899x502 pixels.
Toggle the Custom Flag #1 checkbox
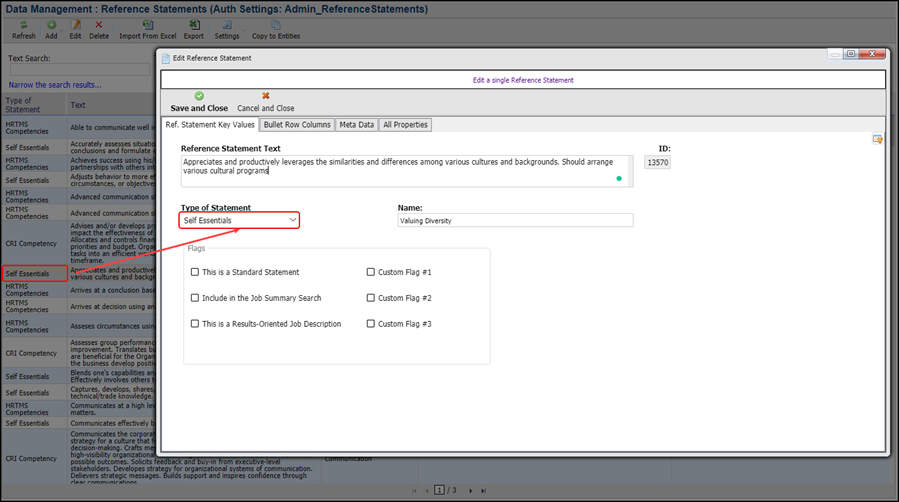pos(371,272)
